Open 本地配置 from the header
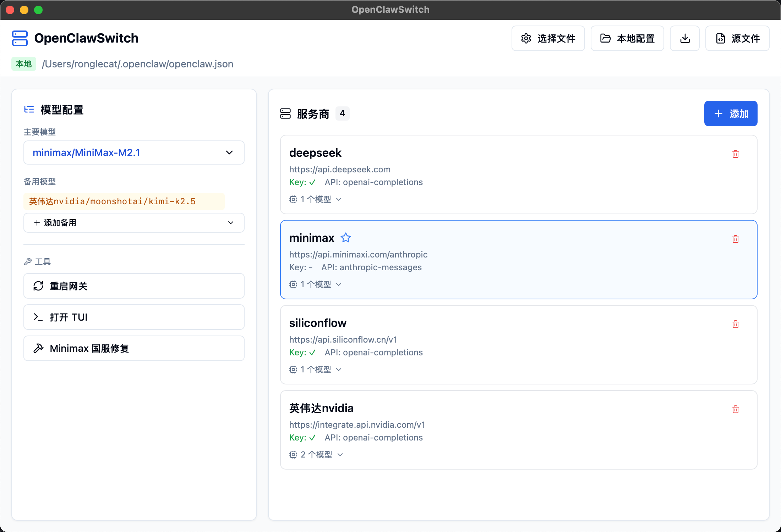Screen dimensions: 781x532 [627, 38]
